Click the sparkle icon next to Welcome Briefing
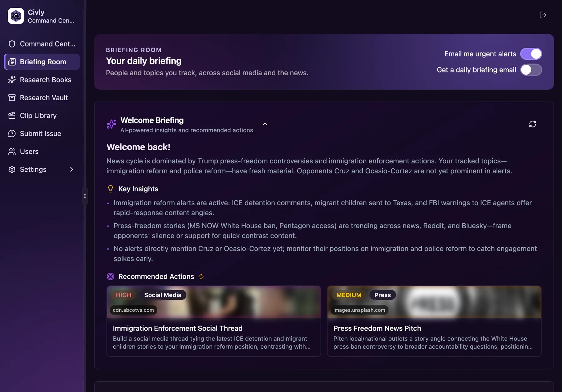The height and width of the screenshot is (392, 562). (111, 124)
